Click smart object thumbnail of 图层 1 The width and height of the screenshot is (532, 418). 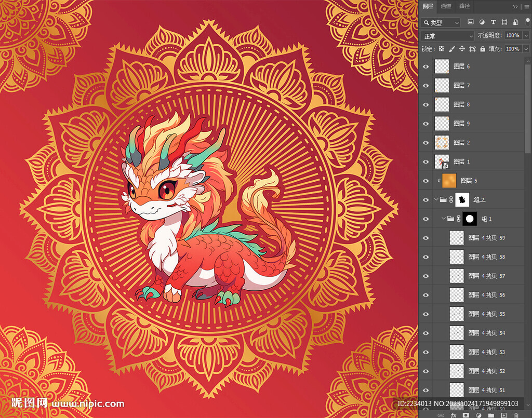[442, 161]
